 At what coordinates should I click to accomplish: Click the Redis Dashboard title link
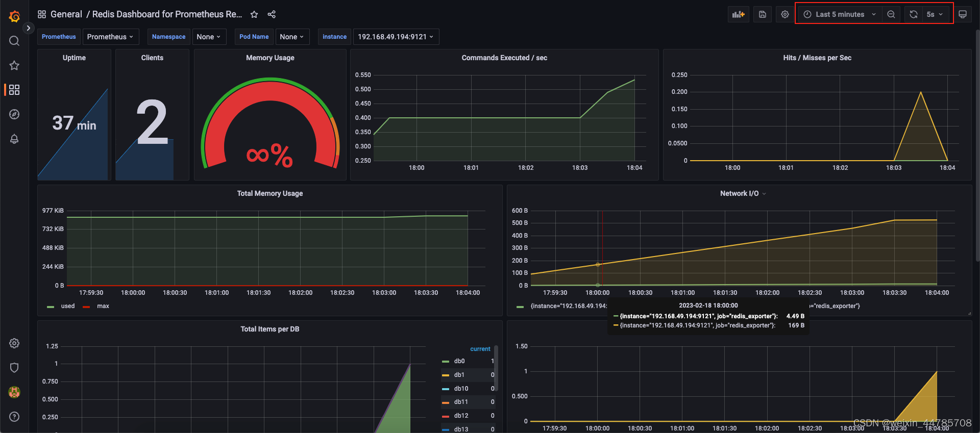tap(167, 14)
